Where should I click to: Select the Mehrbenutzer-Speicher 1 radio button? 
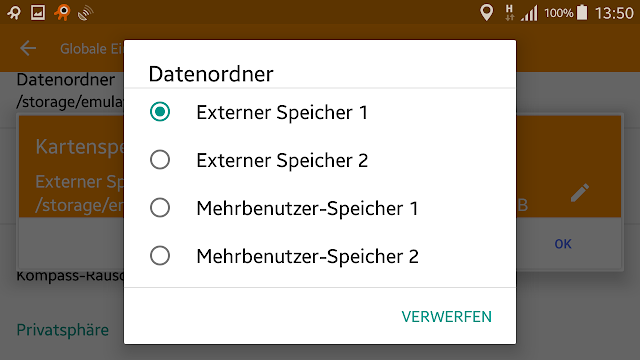pos(160,208)
